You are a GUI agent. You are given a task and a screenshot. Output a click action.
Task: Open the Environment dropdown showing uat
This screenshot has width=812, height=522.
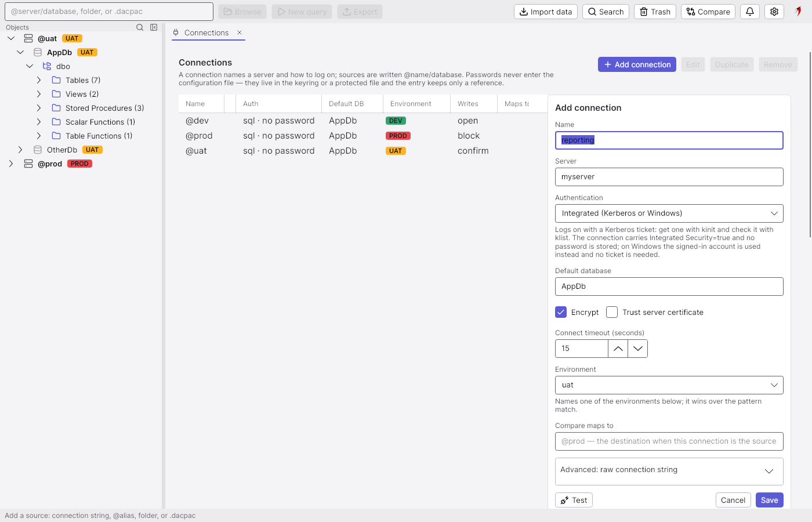(x=669, y=385)
